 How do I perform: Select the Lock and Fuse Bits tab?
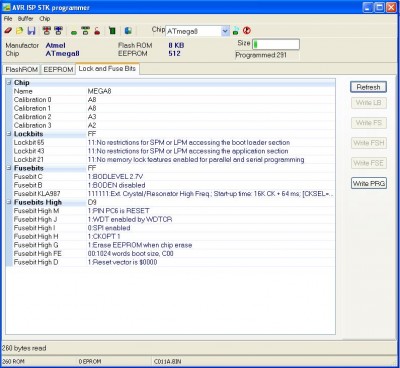107,69
